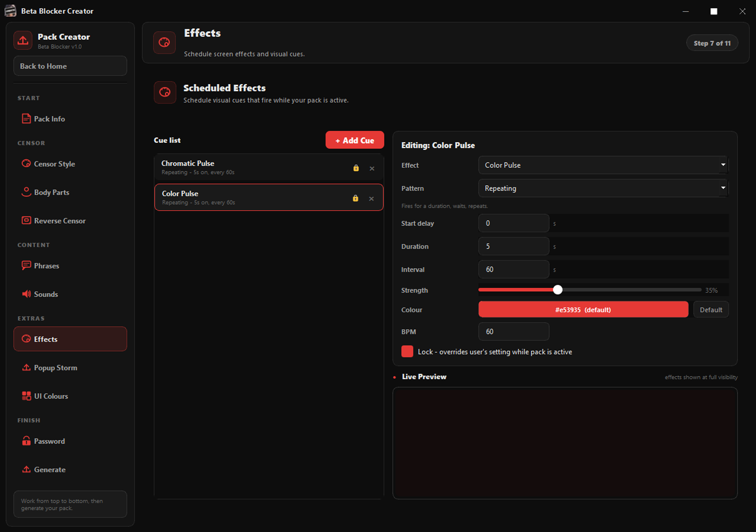The image size is (756, 532).
Task: Open the Phrases section
Action: 70,266
